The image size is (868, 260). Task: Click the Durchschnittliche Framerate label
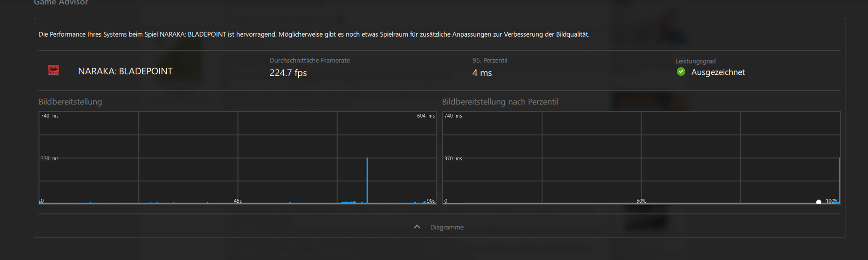tap(310, 60)
